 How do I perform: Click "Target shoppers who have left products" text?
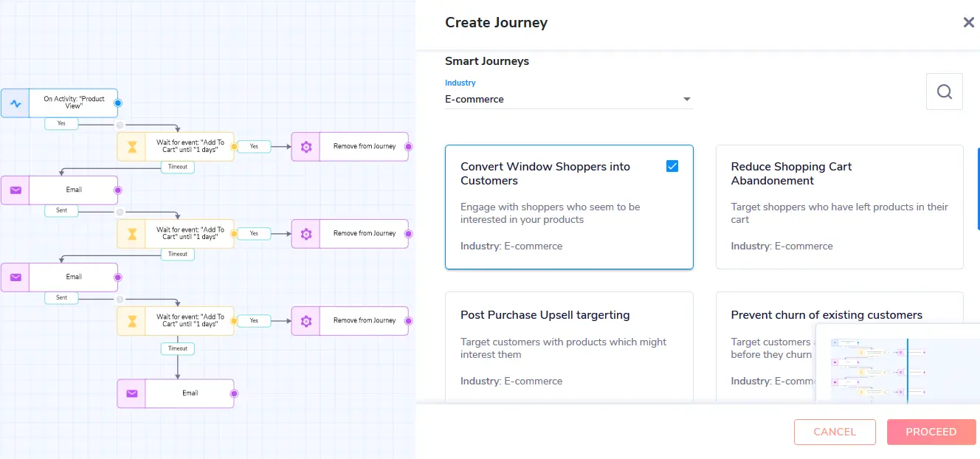tap(840, 213)
